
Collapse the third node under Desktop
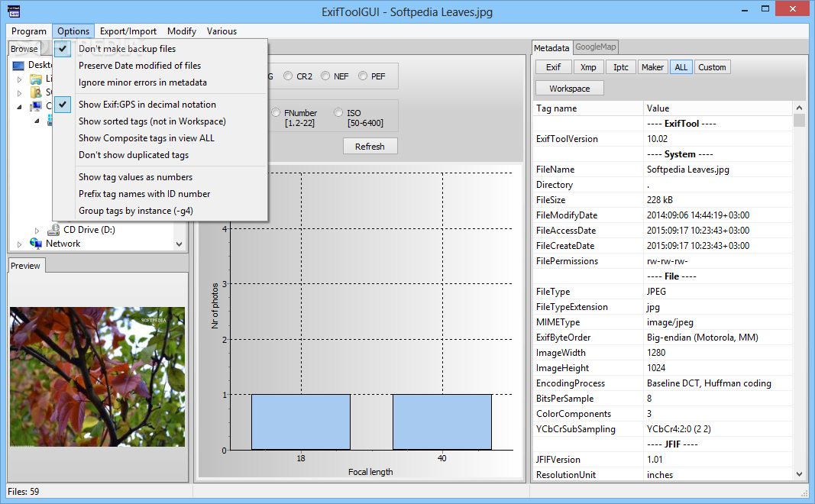(x=19, y=106)
